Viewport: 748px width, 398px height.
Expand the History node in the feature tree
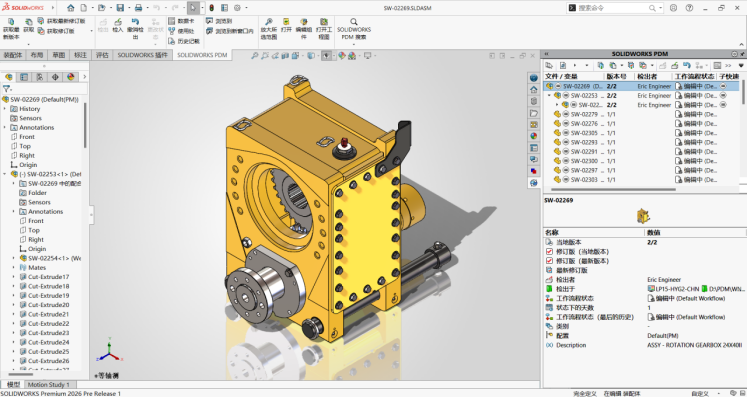pos(5,109)
